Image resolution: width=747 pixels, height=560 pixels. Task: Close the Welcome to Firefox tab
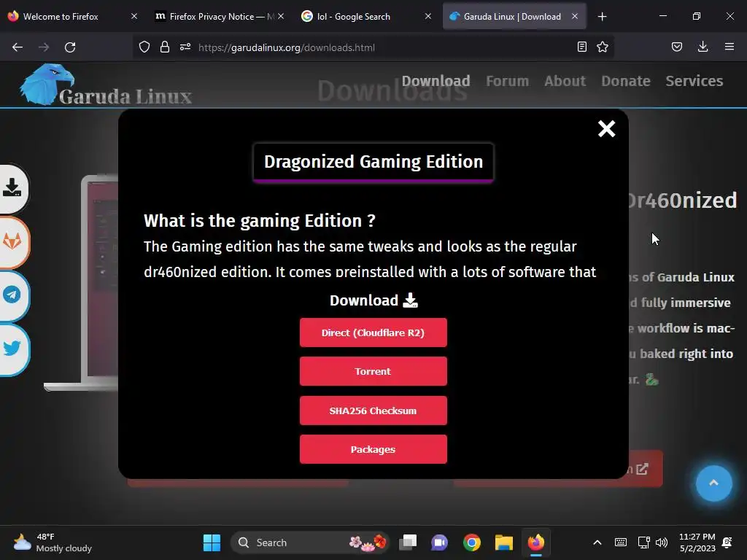[x=134, y=16]
